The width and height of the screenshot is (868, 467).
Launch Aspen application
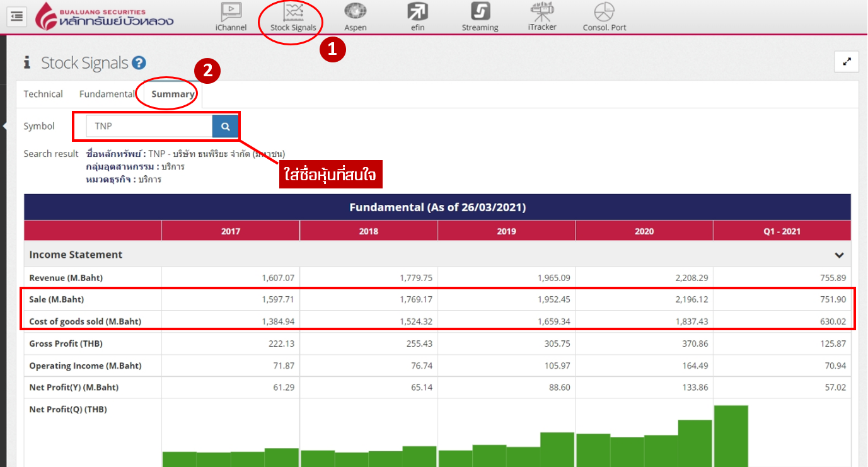click(x=356, y=17)
